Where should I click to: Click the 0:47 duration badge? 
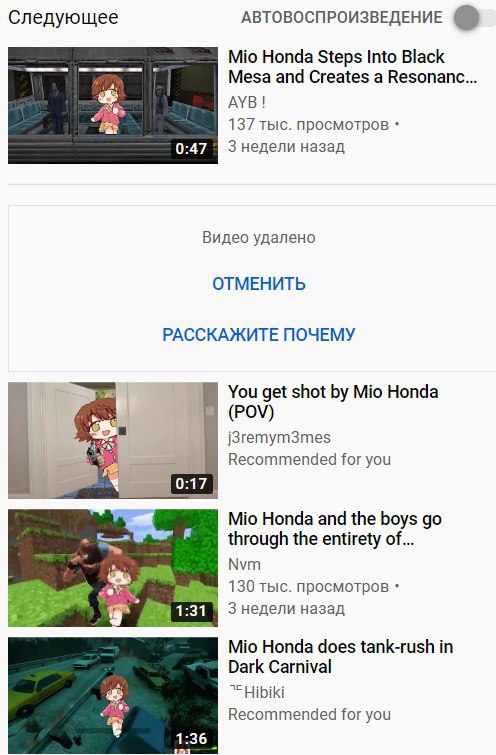coord(191,149)
